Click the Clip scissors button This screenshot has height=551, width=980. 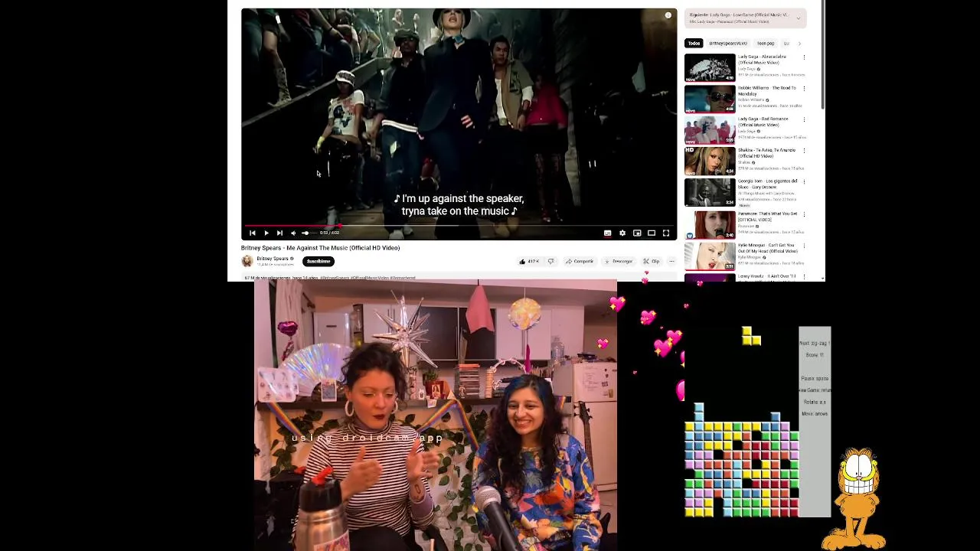[652, 261]
